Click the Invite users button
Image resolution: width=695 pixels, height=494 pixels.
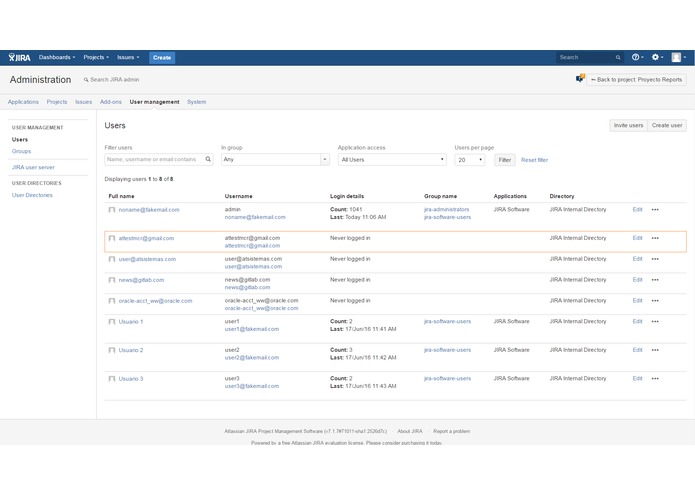click(628, 125)
